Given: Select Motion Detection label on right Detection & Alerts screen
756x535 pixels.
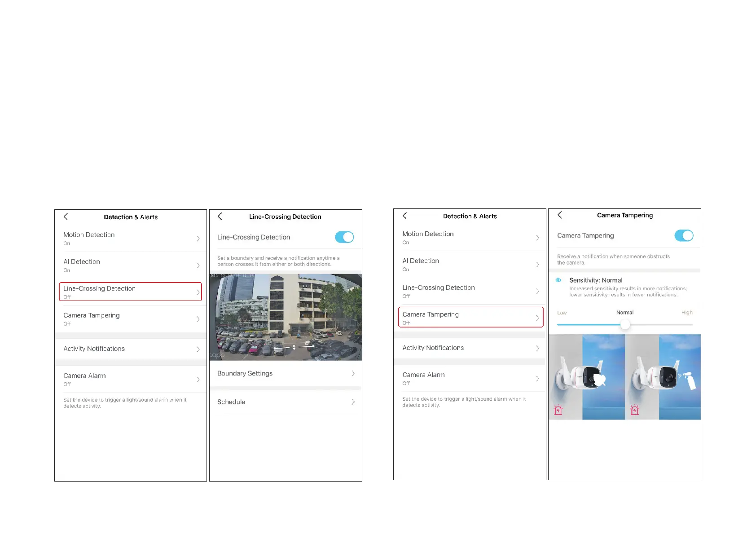Looking at the screenshot, I should coord(428,234).
